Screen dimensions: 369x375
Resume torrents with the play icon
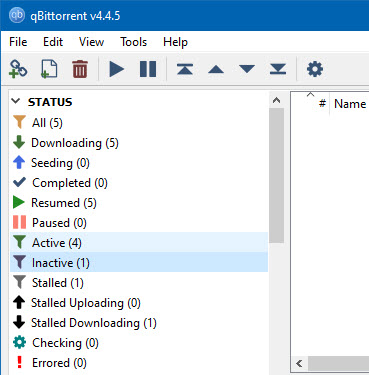116,69
